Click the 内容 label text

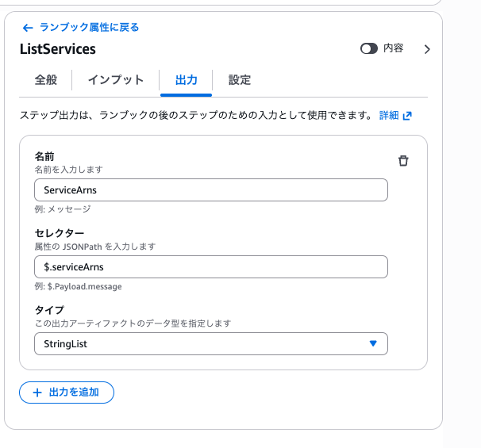pyautogui.click(x=393, y=49)
